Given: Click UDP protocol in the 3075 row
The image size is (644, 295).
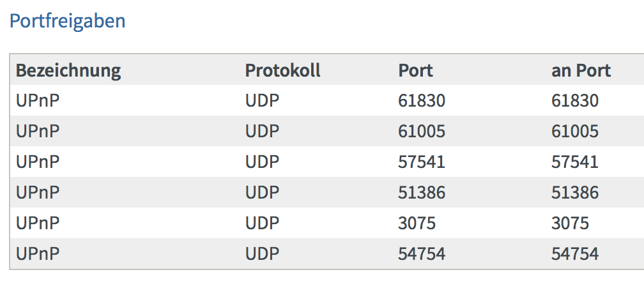Looking at the screenshot, I should coord(262,223).
